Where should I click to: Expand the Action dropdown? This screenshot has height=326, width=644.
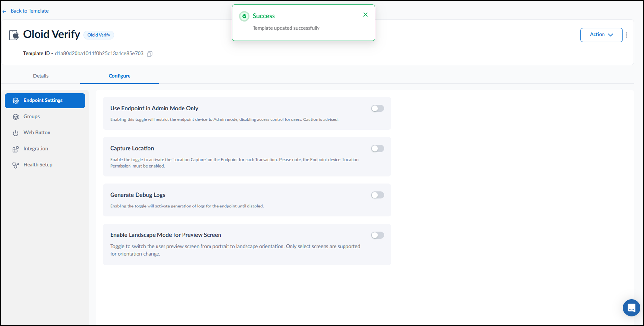[601, 35]
